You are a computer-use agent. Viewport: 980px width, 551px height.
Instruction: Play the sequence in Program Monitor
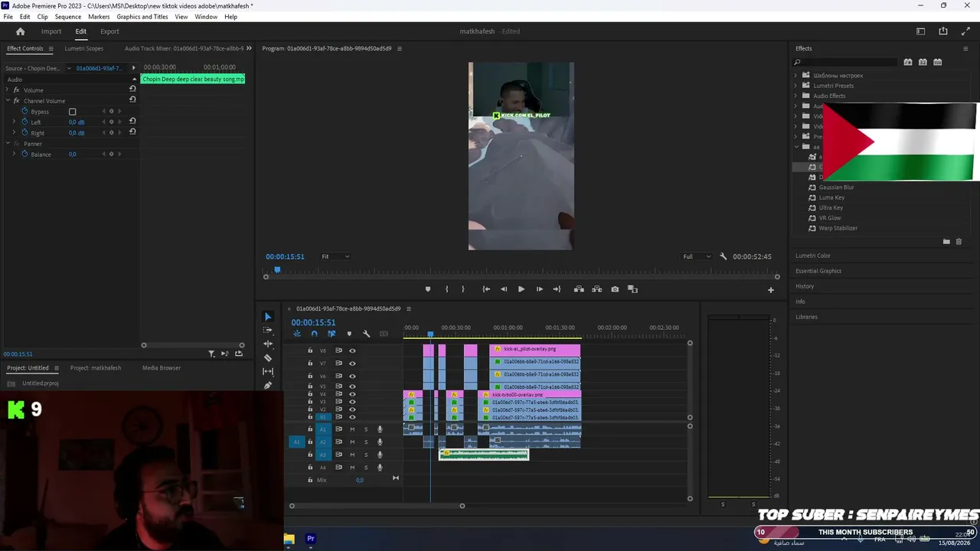(521, 289)
